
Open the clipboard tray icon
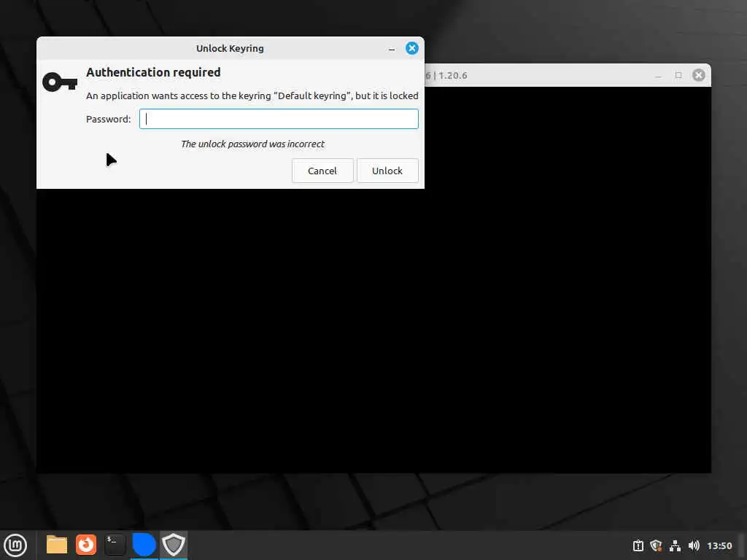point(638,545)
